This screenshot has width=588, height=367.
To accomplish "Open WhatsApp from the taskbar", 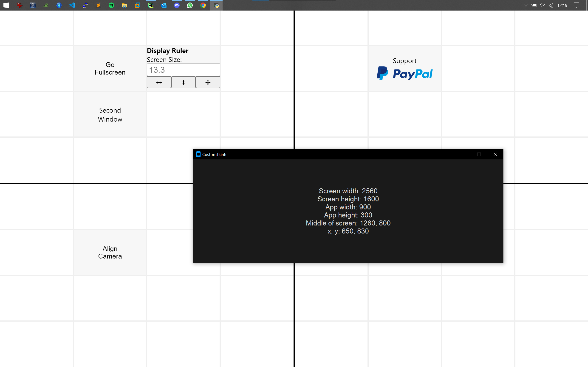I will point(190,5).
